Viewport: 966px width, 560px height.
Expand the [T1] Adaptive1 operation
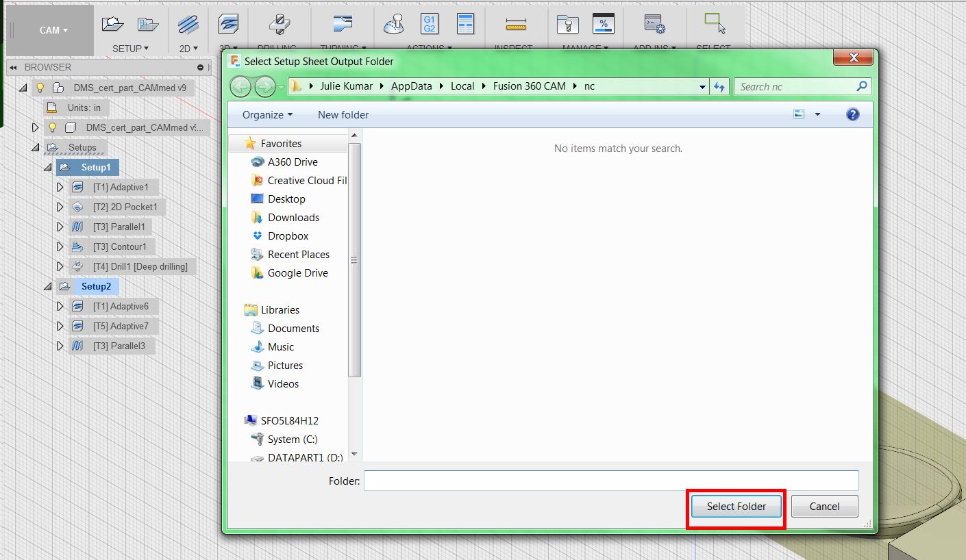pyautogui.click(x=60, y=187)
